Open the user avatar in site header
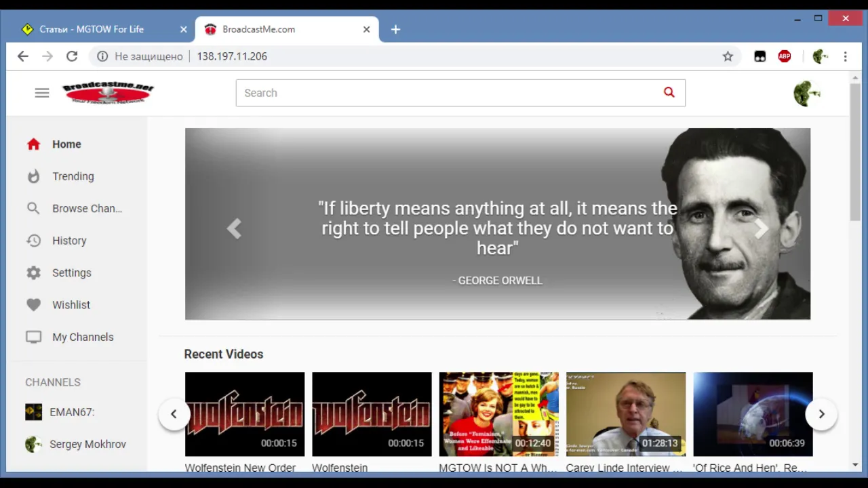This screenshot has height=488, width=868. (x=807, y=93)
